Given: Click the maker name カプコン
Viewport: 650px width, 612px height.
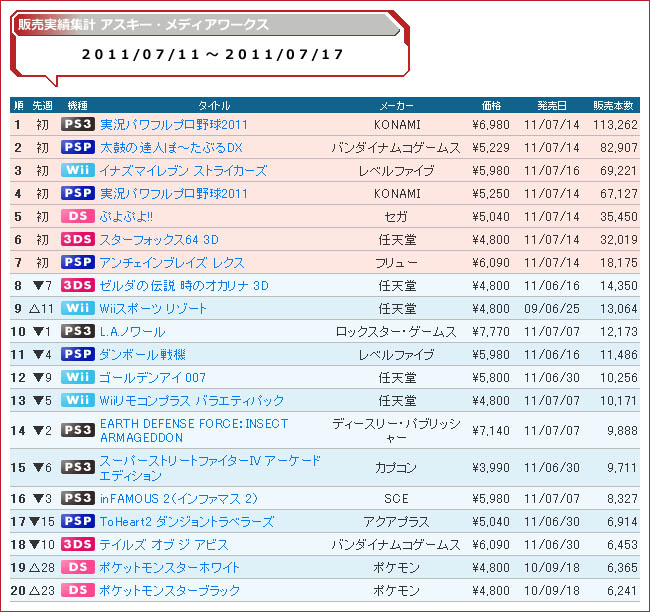Looking at the screenshot, I should pyautogui.click(x=396, y=468).
